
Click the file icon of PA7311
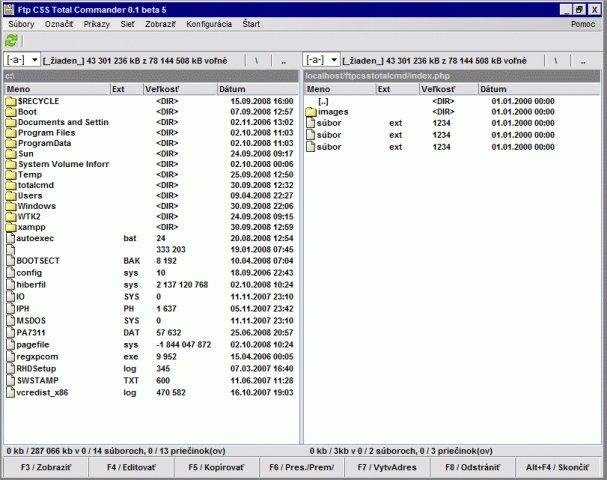(10, 333)
